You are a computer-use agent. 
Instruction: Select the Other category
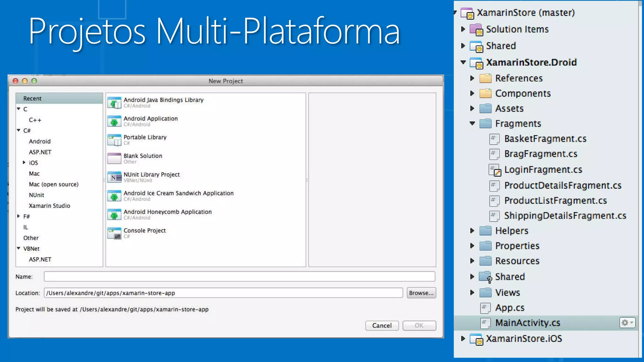[x=31, y=238]
